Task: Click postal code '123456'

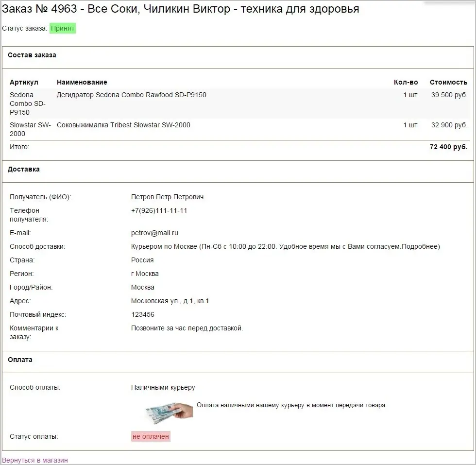Action: click(143, 314)
